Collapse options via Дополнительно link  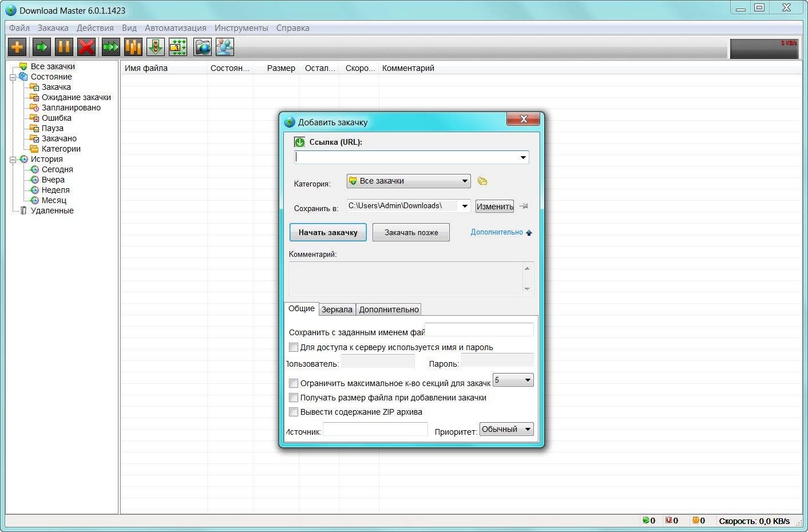click(x=501, y=232)
